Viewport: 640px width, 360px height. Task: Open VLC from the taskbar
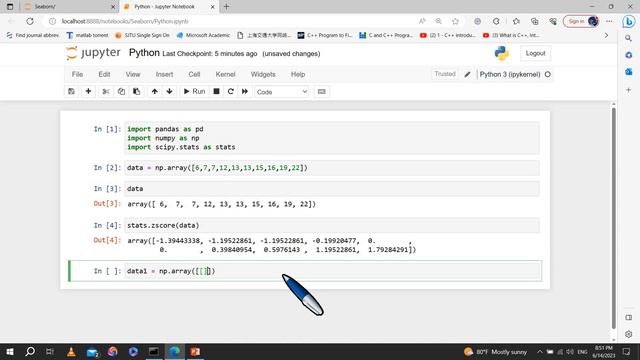pyautogui.click(x=71, y=351)
